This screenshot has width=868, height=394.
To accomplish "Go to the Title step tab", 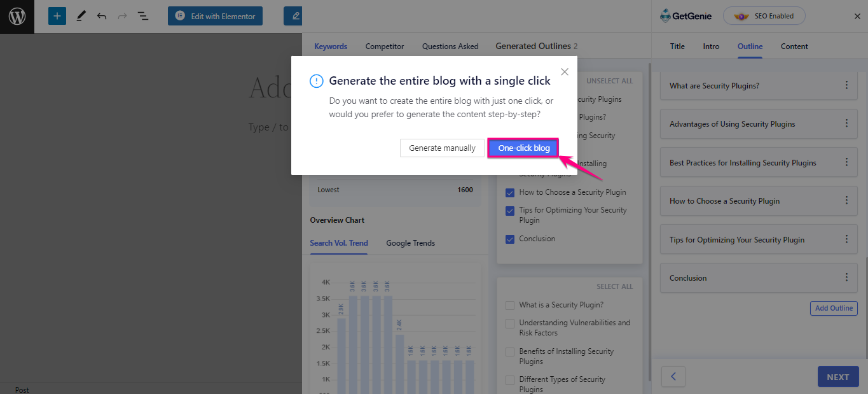I will tap(677, 46).
